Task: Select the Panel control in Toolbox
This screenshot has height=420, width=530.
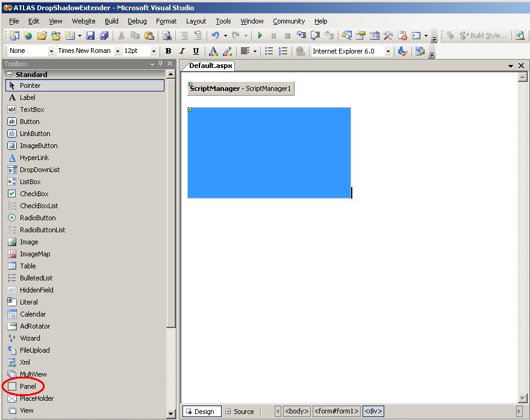Action: (28, 386)
